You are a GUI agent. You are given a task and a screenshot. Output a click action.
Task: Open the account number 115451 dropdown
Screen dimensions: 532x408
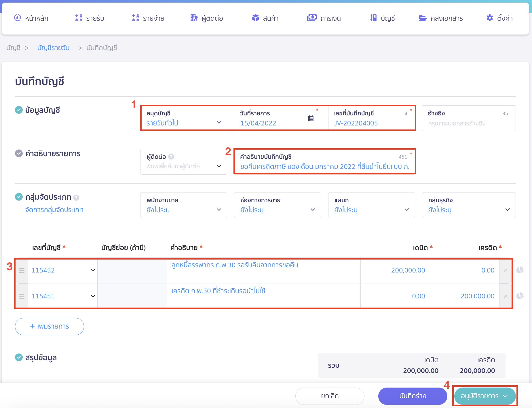pos(63,296)
